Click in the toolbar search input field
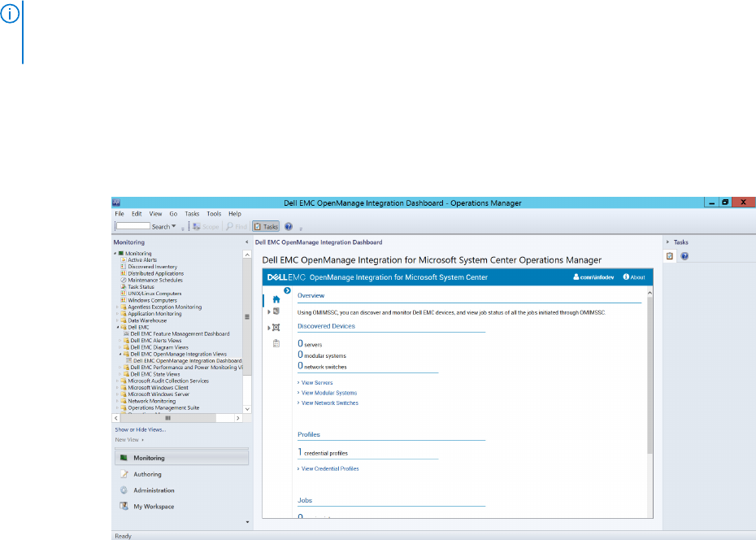 [133, 225]
